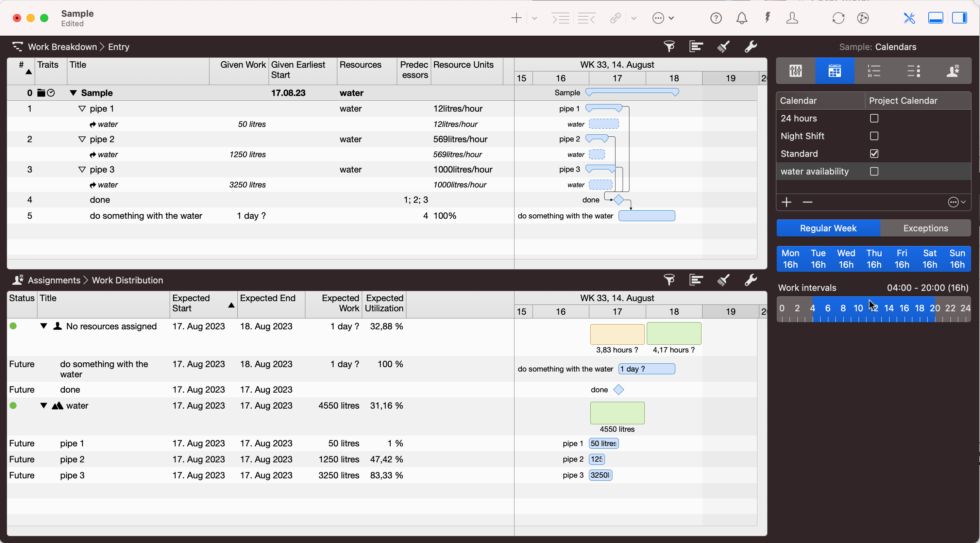Collapse the pipe 2 group
Screen dimensions: 980x543
tap(82, 139)
